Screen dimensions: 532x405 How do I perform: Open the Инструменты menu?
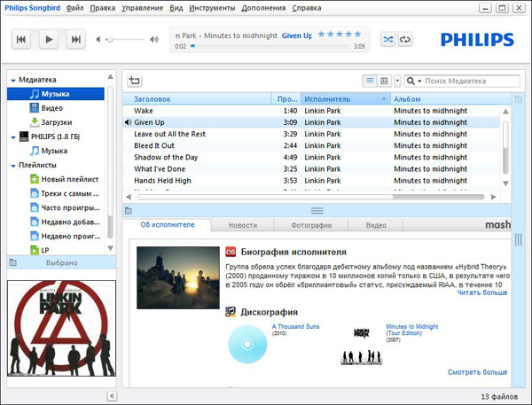(x=212, y=8)
